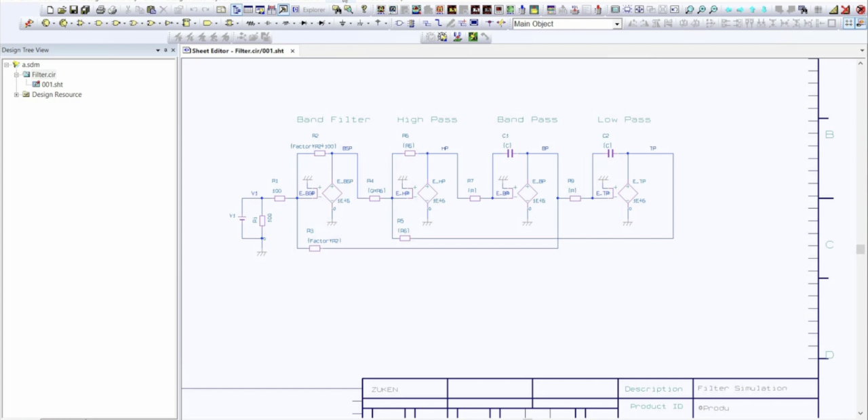Image resolution: width=868 pixels, height=420 pixels.
Task: Place an AND gate from the symbol toolbar
Action: [x=98, y=24]
